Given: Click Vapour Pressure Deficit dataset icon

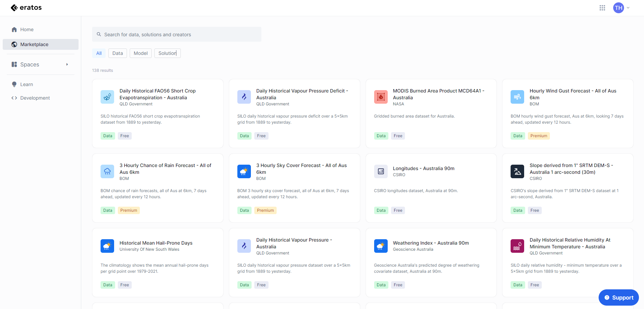Looking at the screenshot, I should click(244, 97).
